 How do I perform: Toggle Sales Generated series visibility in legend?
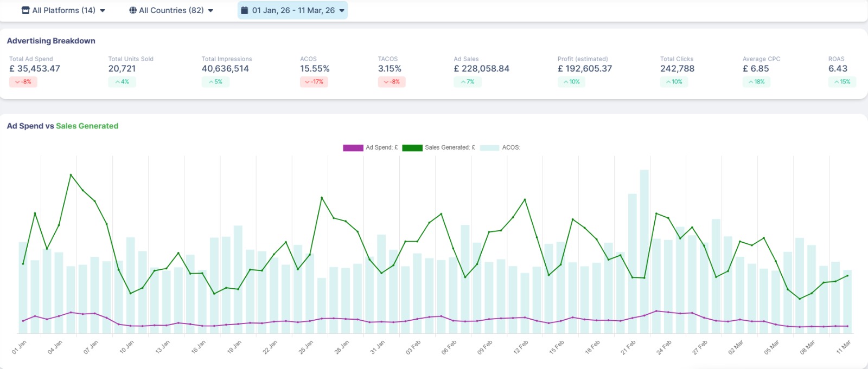[450, 147]
